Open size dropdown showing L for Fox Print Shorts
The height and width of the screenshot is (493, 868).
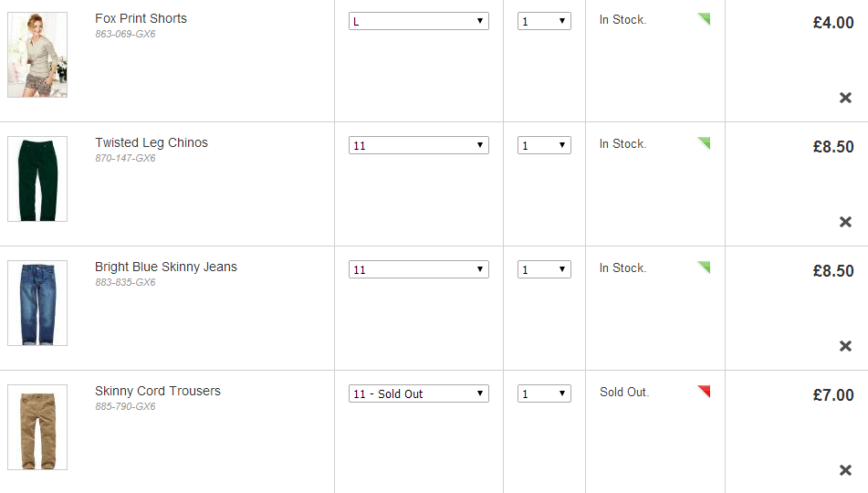pos(419,21)
